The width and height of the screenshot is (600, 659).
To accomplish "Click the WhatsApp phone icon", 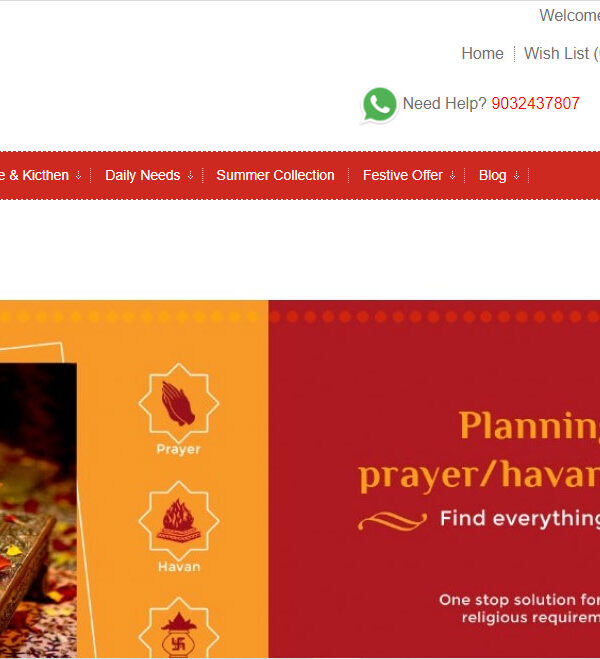I will tap(379, 105).
